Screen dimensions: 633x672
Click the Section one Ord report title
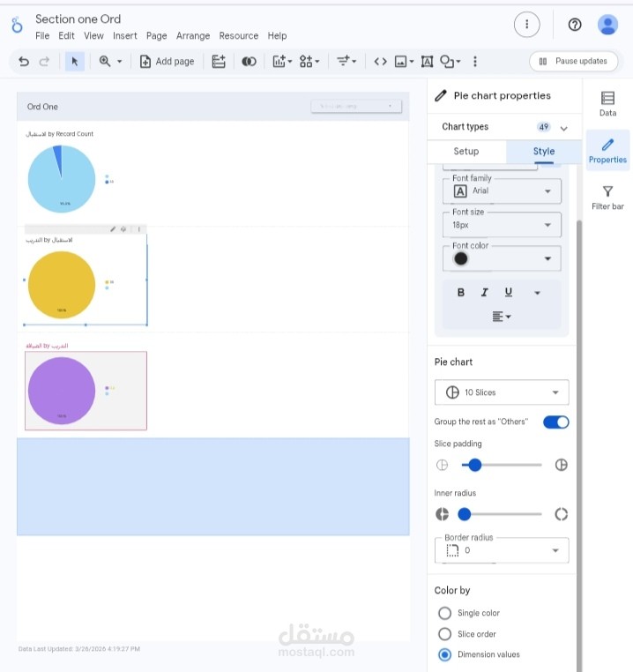pyautogui.click(x=78, y=19)
